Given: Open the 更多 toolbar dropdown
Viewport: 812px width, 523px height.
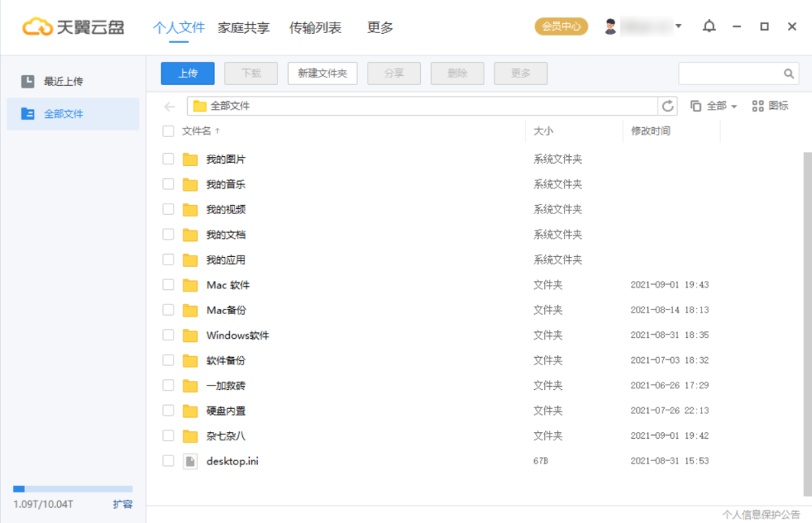Looking at the screenshot, I should click(520, 73).
